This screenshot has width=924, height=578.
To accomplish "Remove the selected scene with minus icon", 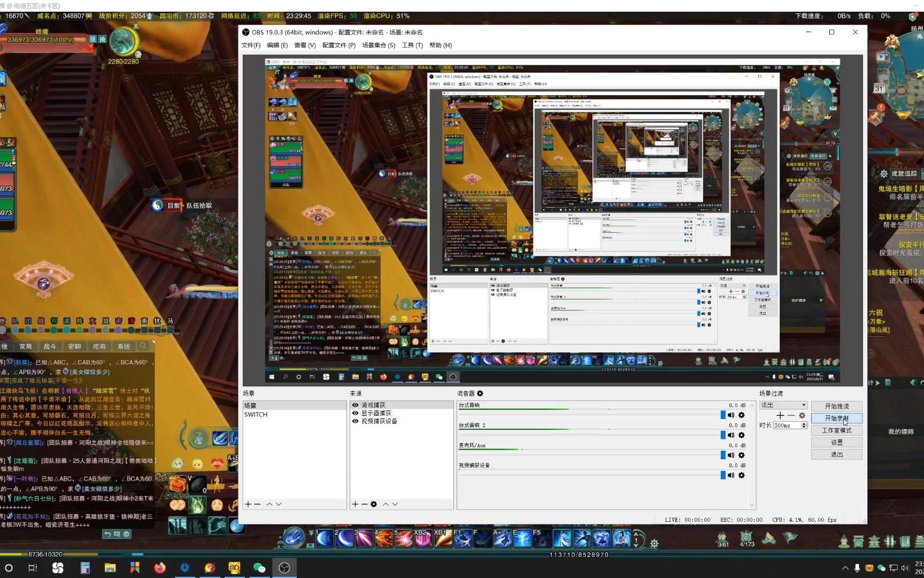I will [258, 504].
